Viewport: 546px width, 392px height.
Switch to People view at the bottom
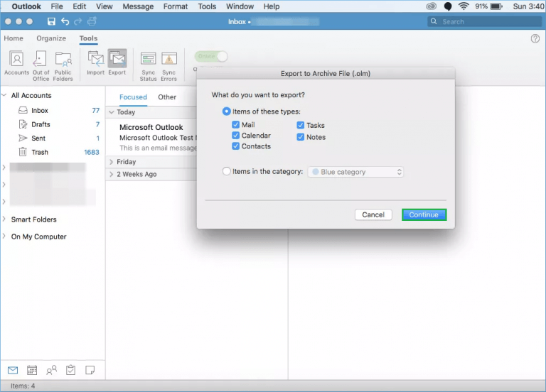coord(51,370)
